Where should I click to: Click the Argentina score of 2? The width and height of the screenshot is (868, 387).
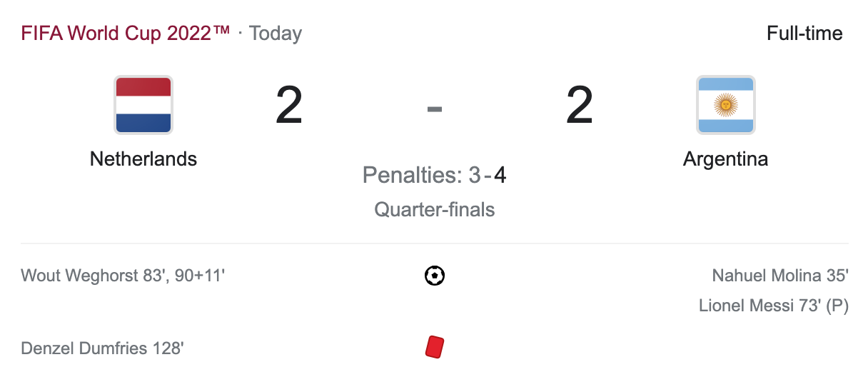click(580, 106)
